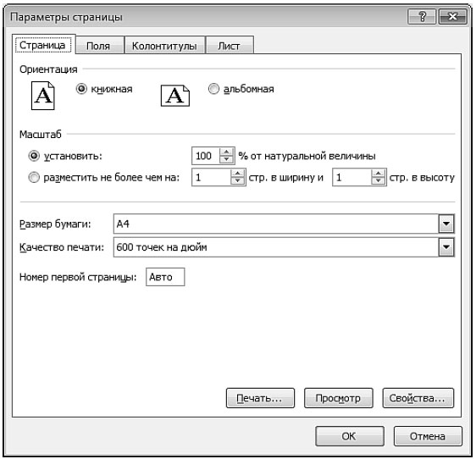Open the Размер бумаги dropdown arrow
Screen dimensions: 476x459
[x=446, y=224]
